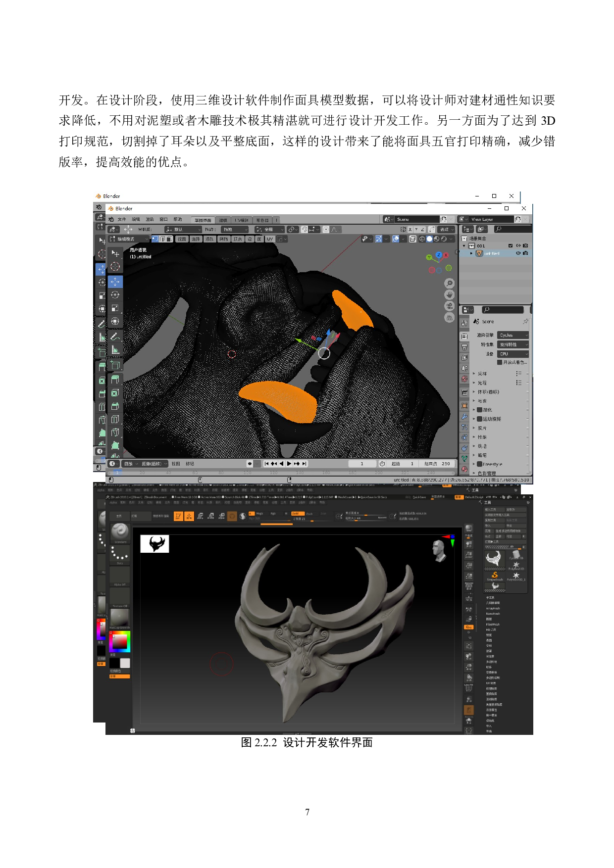Image resolution: width=614 pixels, height=868 pixels.
Task: Click the ZBrush color picker square
Action: [119, 641]
